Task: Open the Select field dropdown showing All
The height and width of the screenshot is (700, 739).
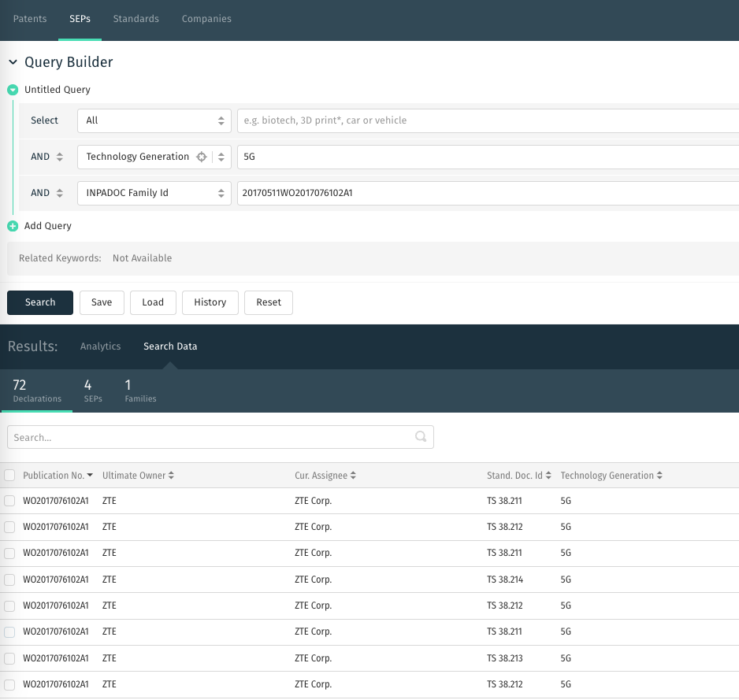Action: tap(154, 120)
